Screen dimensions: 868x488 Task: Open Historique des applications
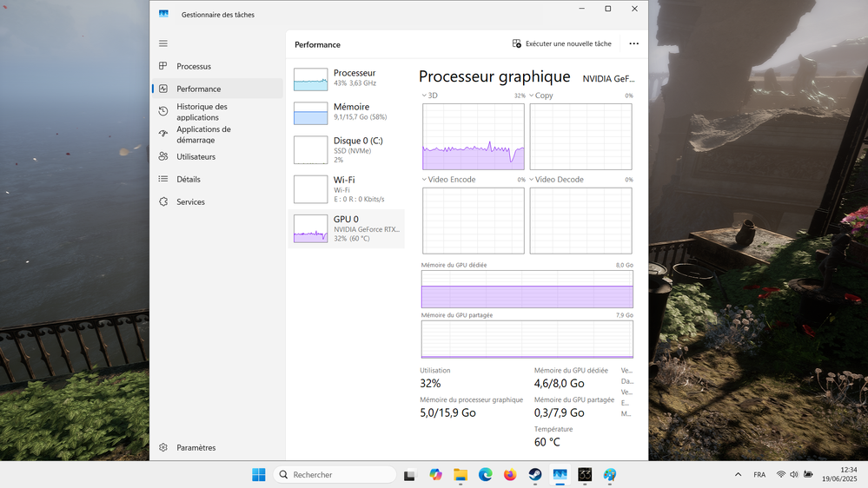click(202, 112)
